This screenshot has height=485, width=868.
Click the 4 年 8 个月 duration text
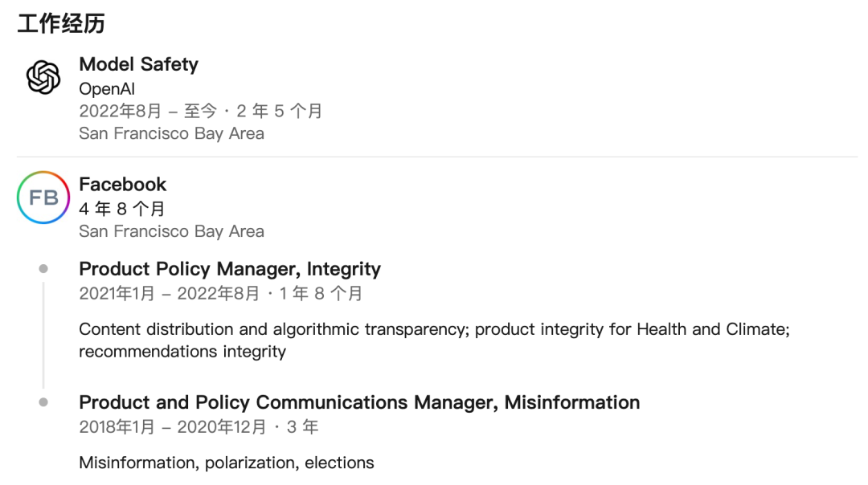point(121,209)
